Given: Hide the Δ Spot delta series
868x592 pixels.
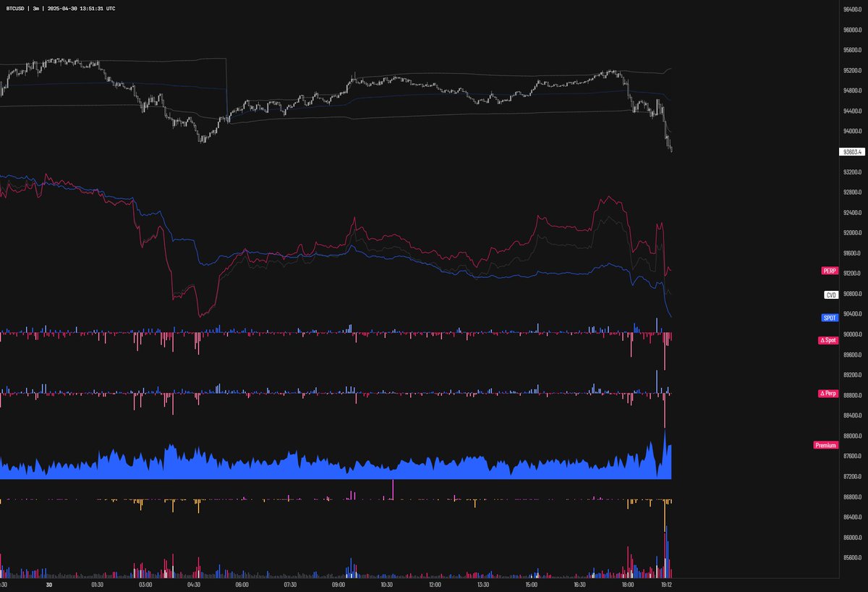Looking at the screenshot, I should pyautogui.click(x=827, y=340).
